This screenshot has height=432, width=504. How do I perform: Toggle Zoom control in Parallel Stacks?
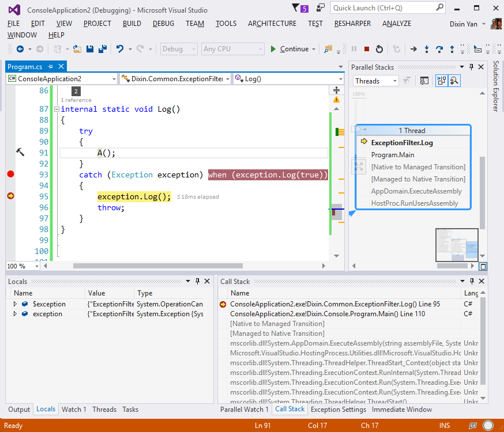pos(454,81)
